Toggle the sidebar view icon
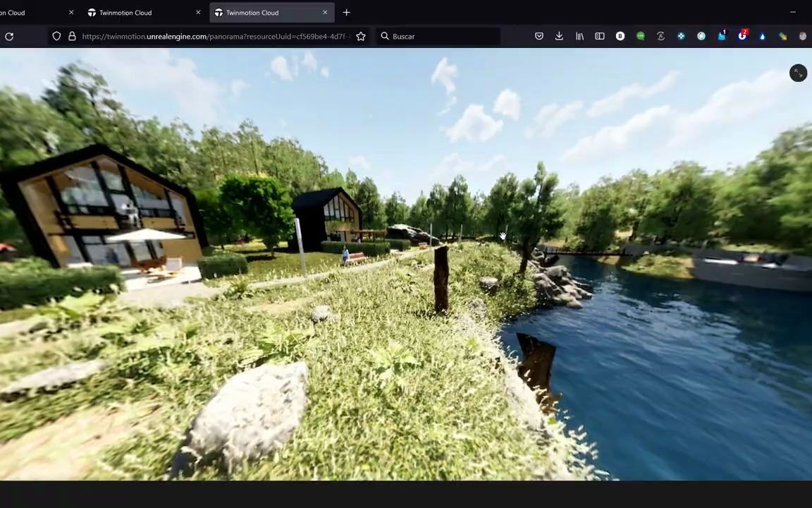The image size is (812, 508). tap(600, 36)
